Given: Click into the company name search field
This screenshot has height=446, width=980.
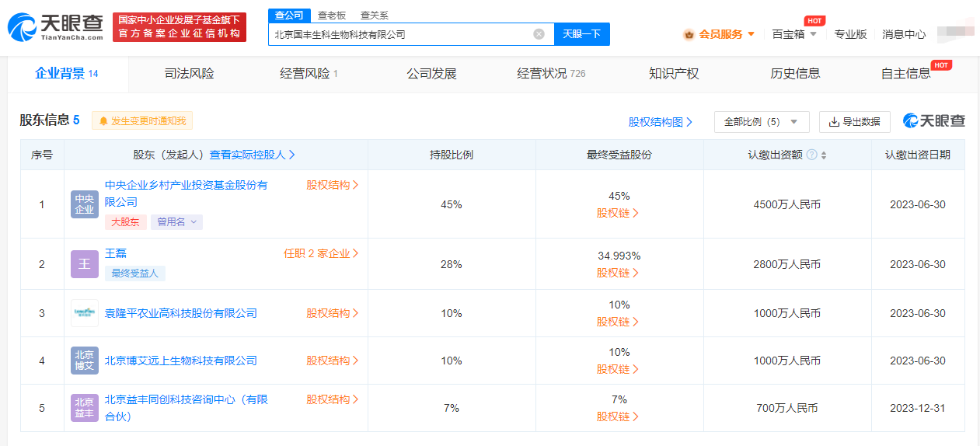Looking at the screenshot, I should 400,34.
